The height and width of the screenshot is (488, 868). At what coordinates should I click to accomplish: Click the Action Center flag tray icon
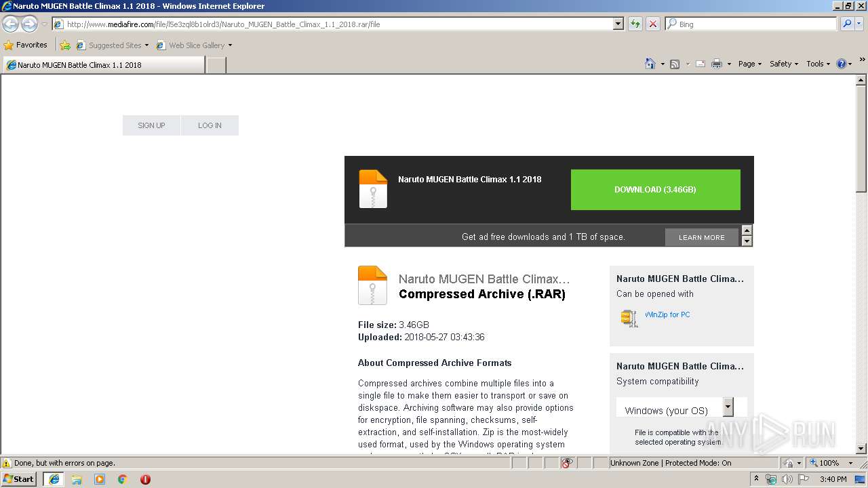[804, 479]
